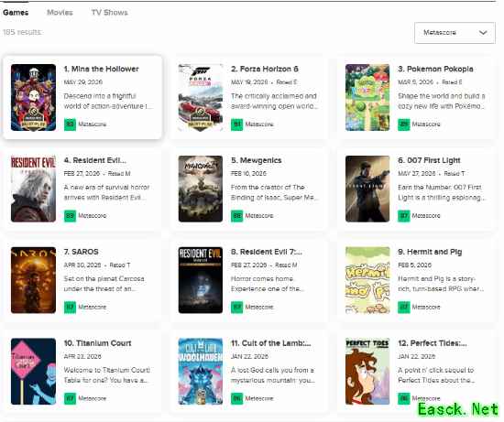Open the Forza Horizon 6 cover image
The height and width of the screenshot is (422, 504).
201,97
